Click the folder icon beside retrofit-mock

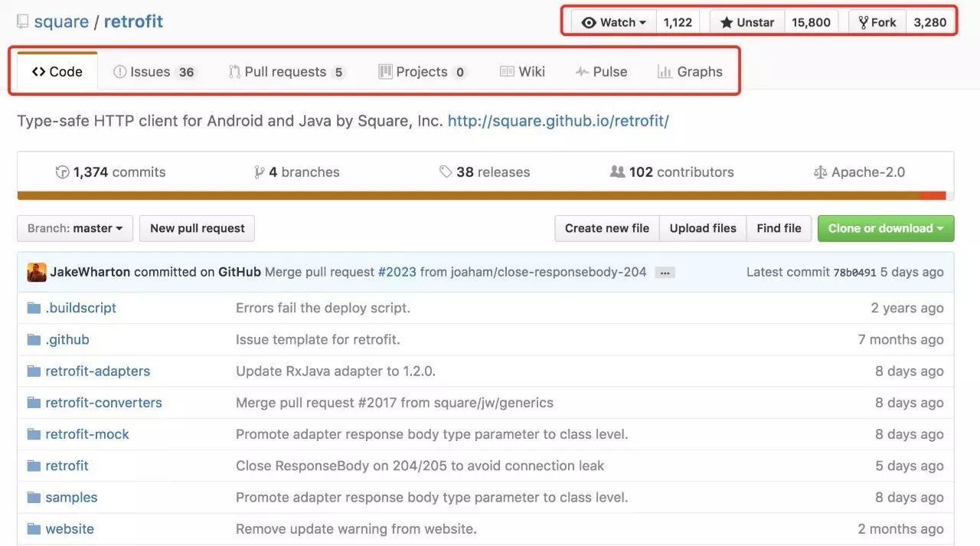click(34, 434)
